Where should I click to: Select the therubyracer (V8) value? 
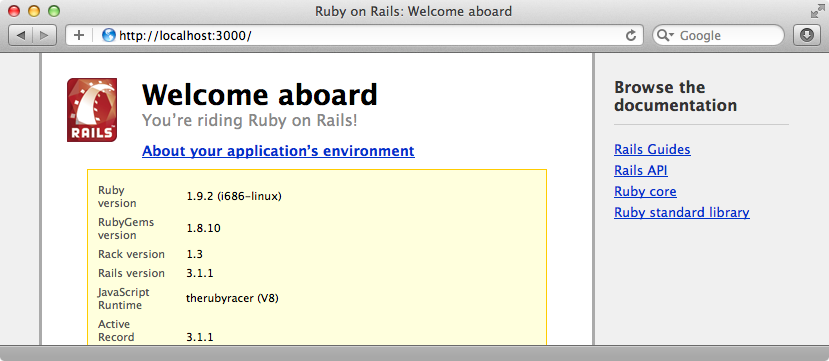tap(232, 298)
